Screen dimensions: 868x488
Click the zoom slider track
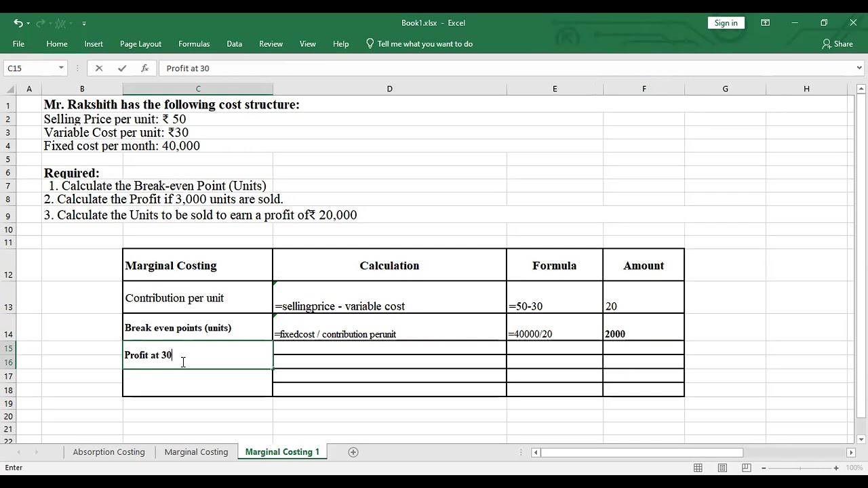point(800,468)
